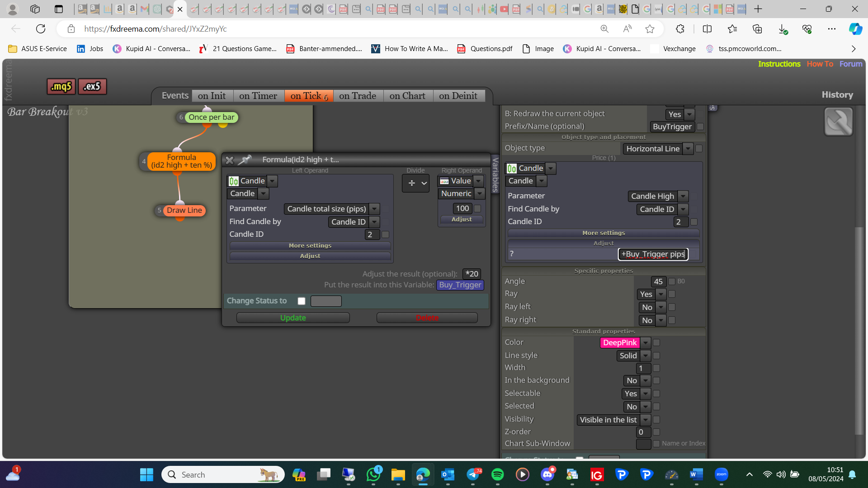The height and width of the screenshot is (488, 868).
Task: Open the Divide operator dropdown
Action: (416, 183)
